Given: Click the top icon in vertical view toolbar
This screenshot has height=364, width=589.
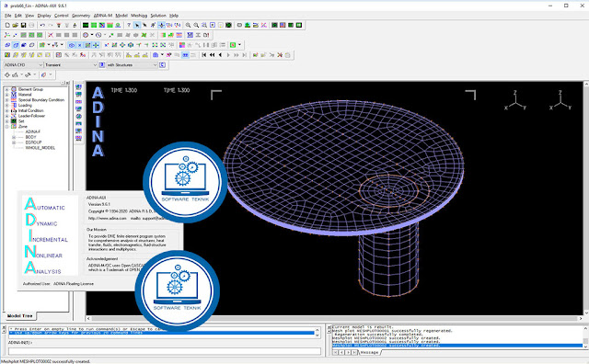Looking at the screenshot, I should pos(78,86).
